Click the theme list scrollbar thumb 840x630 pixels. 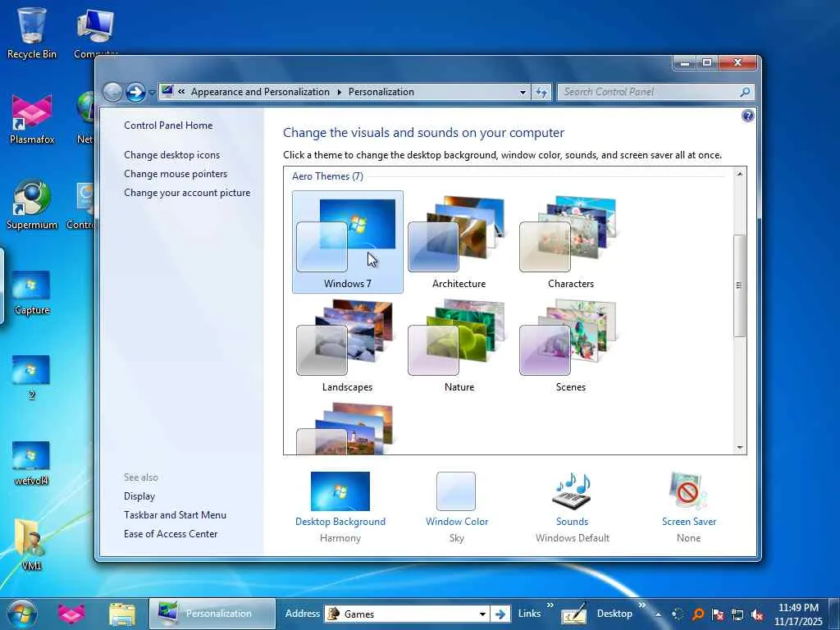tap(739, 285)
